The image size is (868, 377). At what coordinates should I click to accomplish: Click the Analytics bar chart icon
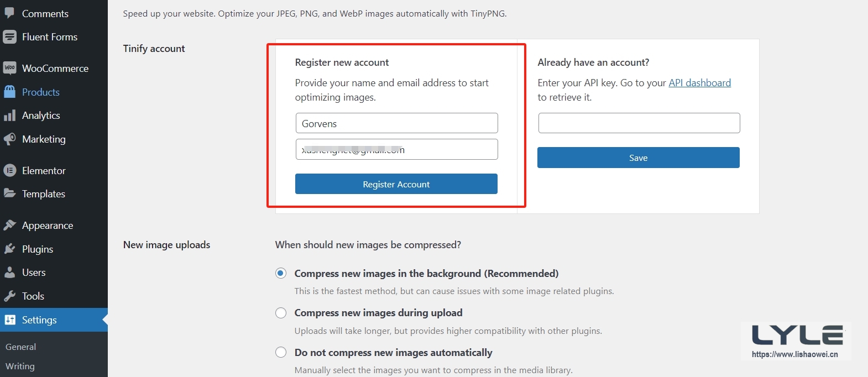pos(9,116)
